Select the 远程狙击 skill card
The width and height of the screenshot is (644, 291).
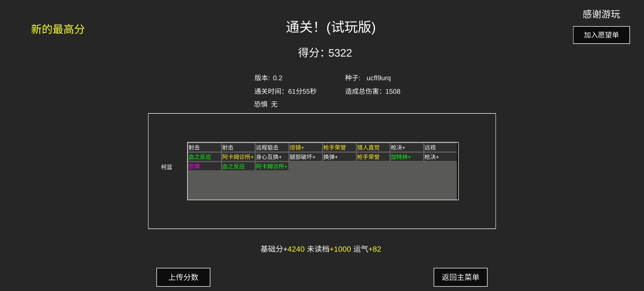[271, 147]
